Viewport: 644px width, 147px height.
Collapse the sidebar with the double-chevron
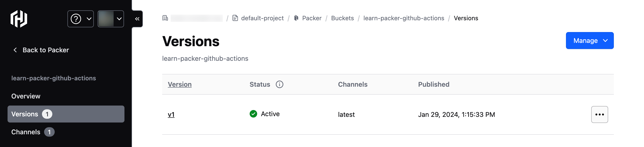click(136, 19)
